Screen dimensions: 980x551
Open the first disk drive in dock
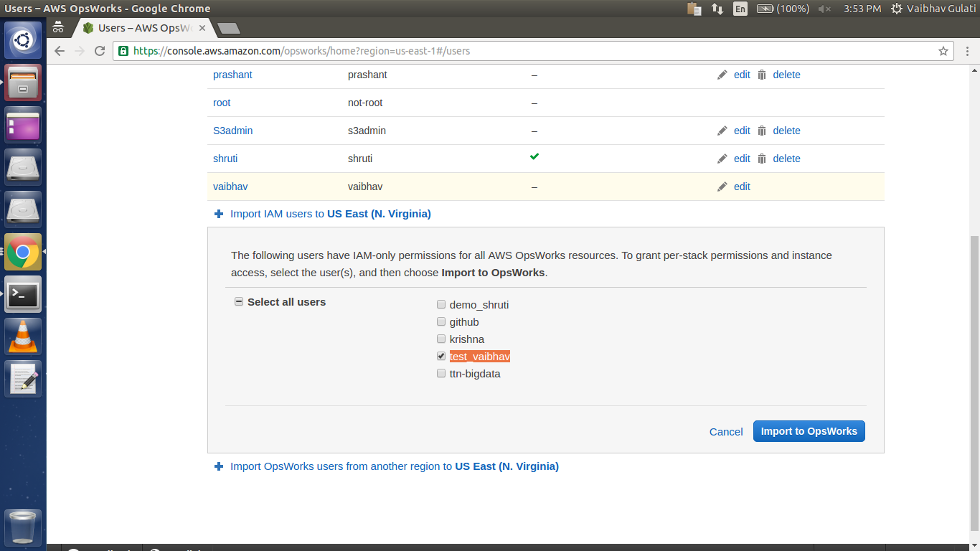pos(23,167)
